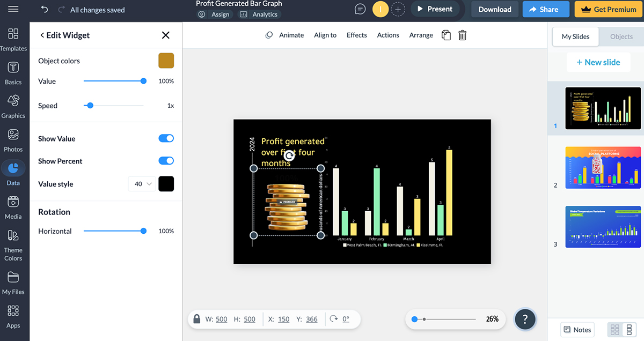Duplicate the widget using the copy icon
This screenshot has height=341, width=644.
[x=446, y=35]
